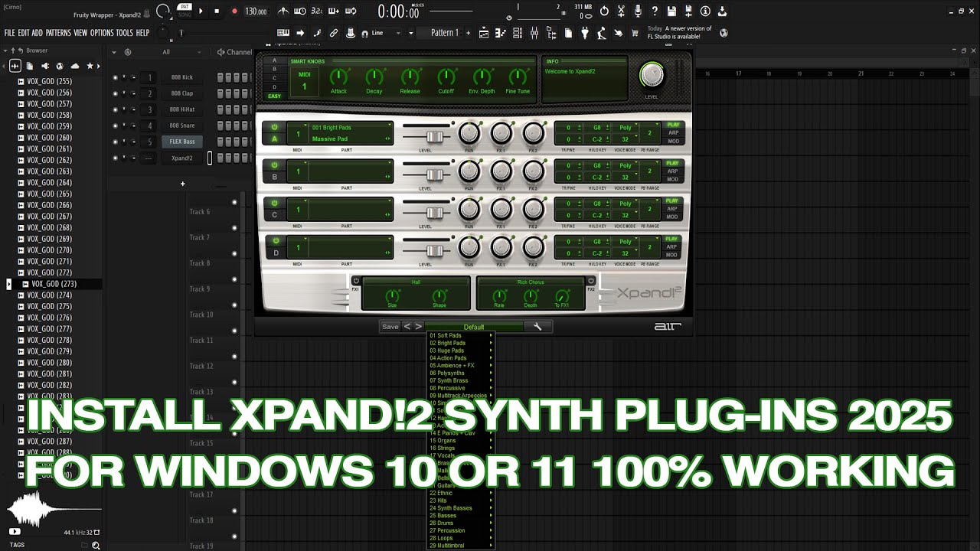
Task: Open part A patch dropdown 001 Bright Pads
Action: [351, 127]
